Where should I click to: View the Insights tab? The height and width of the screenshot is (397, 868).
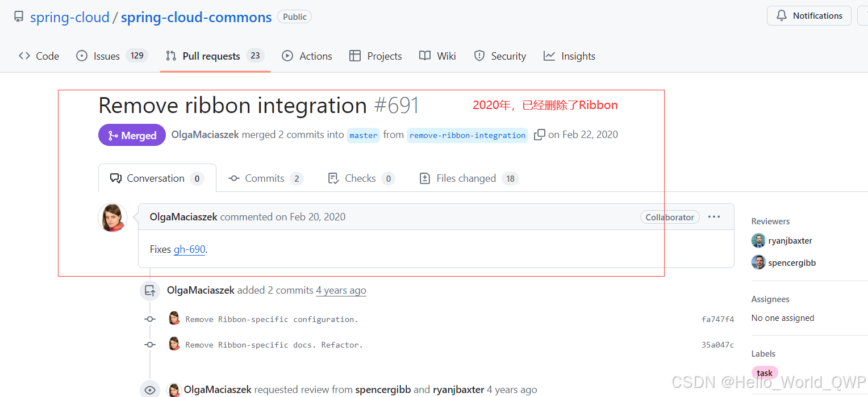coord(569,56)
